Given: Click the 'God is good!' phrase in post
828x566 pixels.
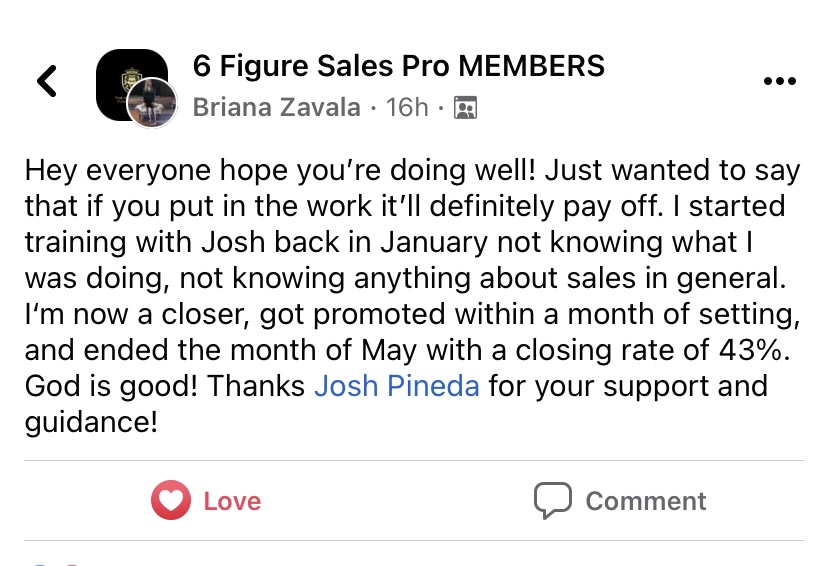Looking at the screenshot, I should (111, 386).
